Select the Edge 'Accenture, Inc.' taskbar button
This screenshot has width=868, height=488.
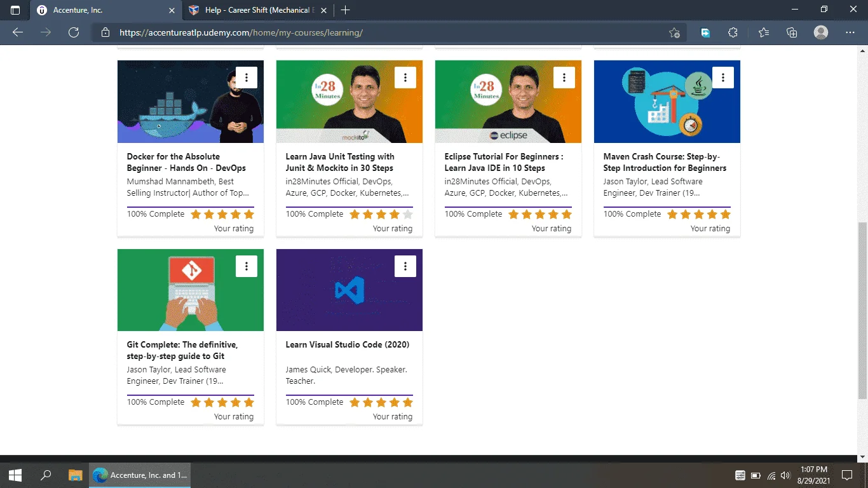pos(140,475)
